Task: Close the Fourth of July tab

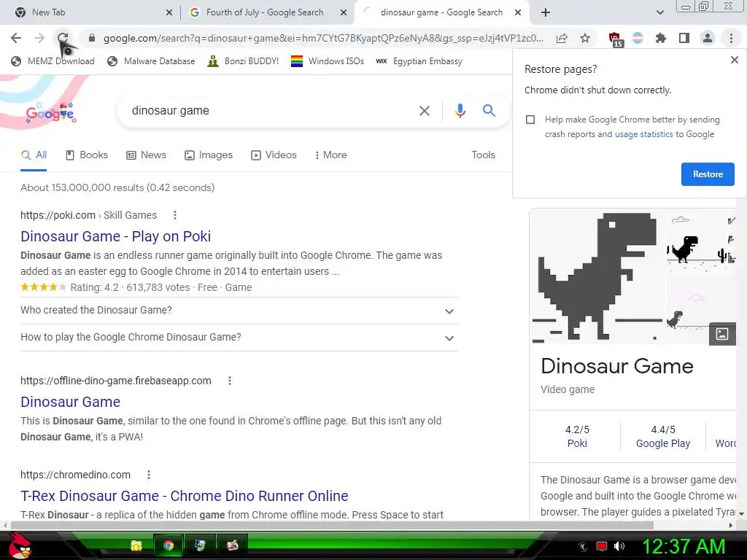Action: [x=344, y=12]
